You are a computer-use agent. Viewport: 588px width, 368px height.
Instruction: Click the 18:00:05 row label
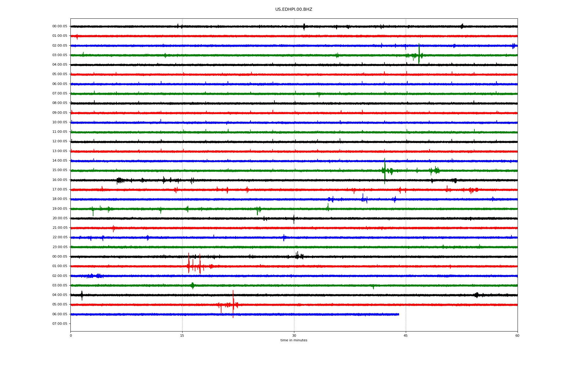(x=60, y=199)
